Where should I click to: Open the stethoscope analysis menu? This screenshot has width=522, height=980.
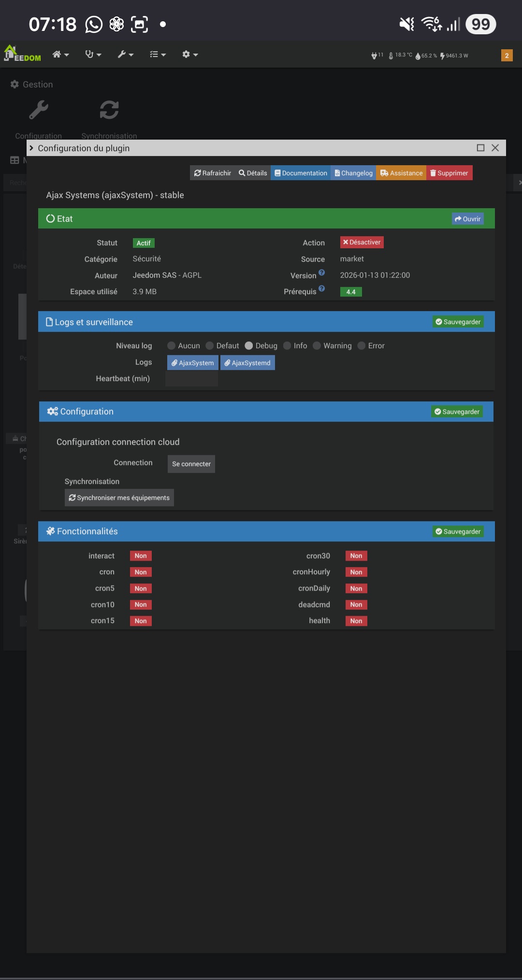point(93,55)
